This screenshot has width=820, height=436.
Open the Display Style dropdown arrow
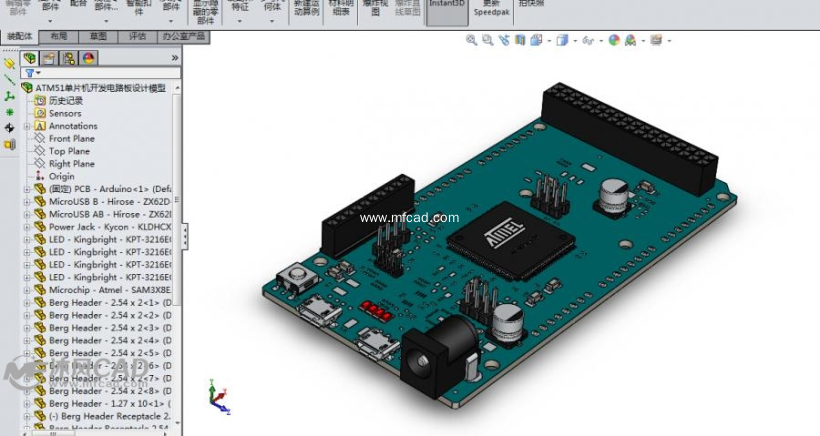575,41
